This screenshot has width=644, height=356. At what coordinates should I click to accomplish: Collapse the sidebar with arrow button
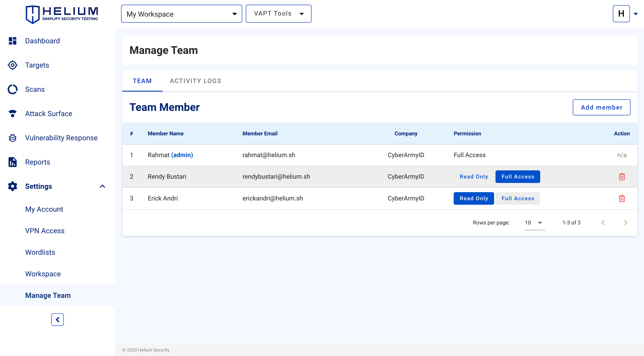pos(58,320)
